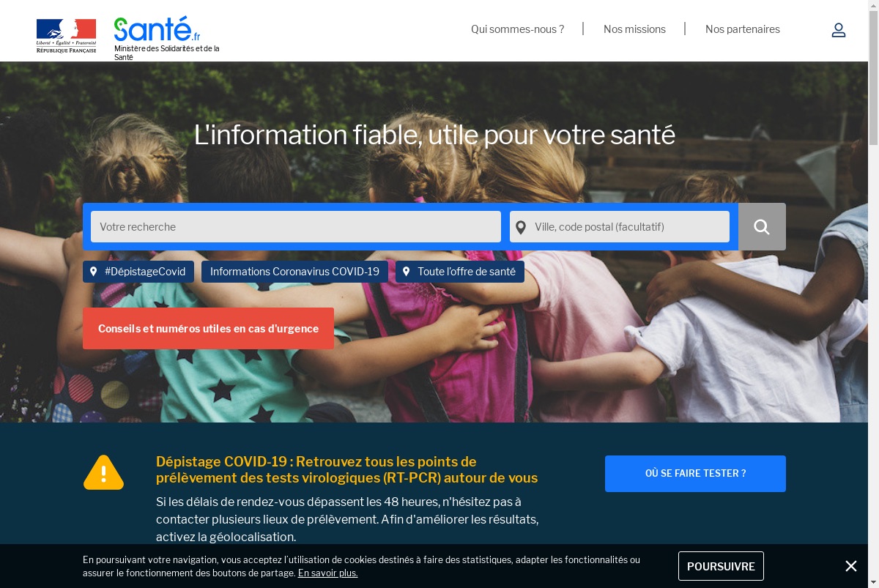Click the pin icon in #DépistageCovid tag
This screenshot has height=588, width=879.
tap(94, 272)
